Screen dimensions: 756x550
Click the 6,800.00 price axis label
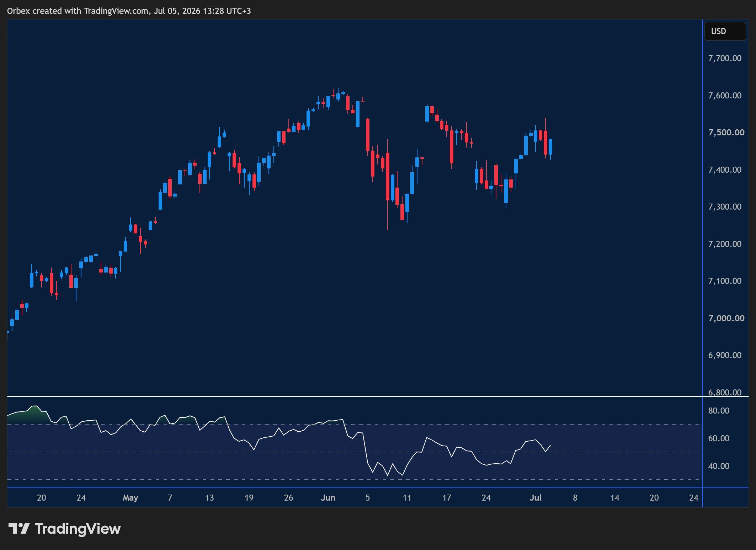725,392
